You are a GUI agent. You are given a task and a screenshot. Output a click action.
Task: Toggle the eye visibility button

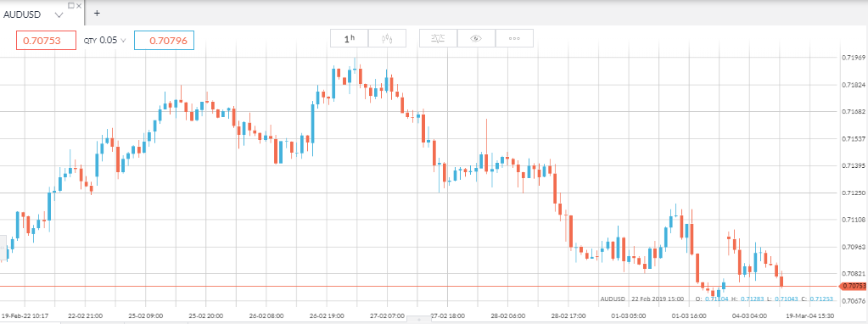[x=476, y=38]
